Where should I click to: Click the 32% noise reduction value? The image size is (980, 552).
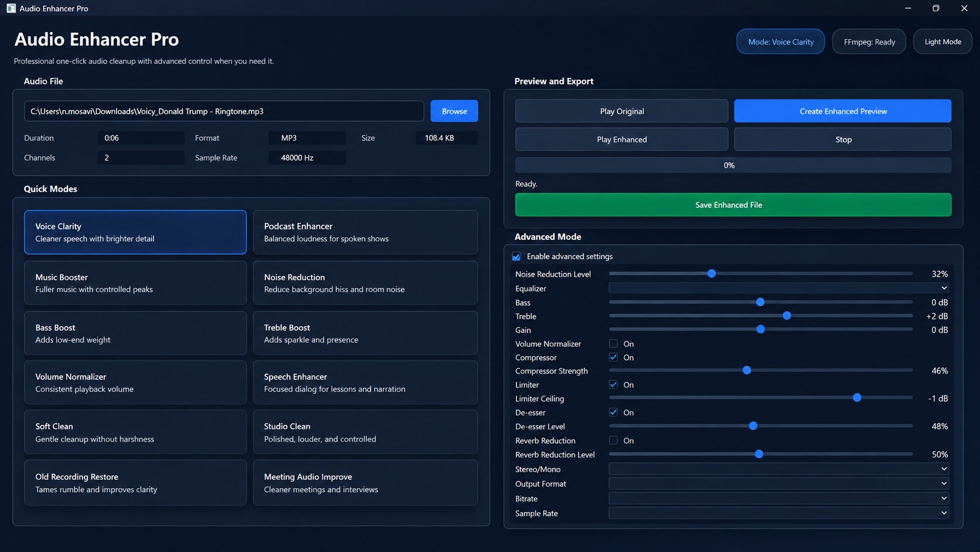pyautogui.click(x=940, y=274)
